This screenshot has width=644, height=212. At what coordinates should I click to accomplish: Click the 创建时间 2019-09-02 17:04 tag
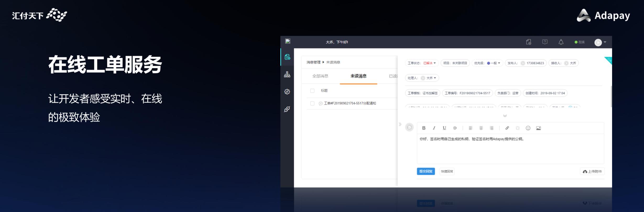point(545,93)
